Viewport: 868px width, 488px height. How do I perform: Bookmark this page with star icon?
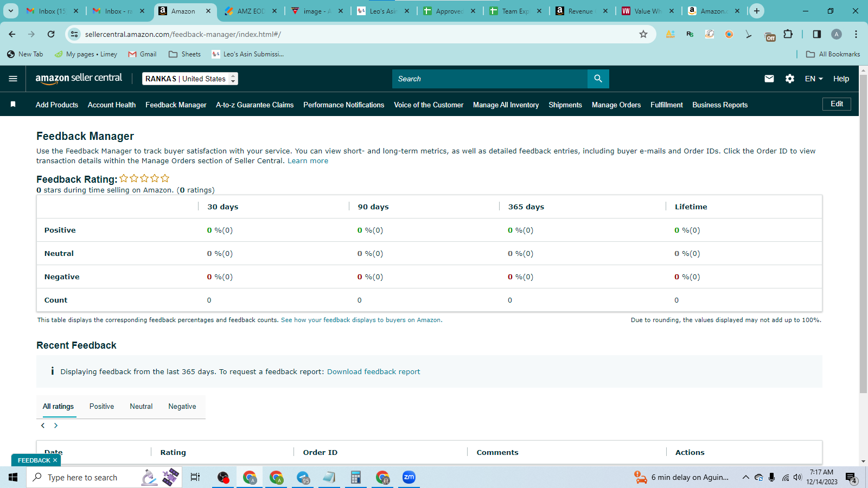[643, 34]
